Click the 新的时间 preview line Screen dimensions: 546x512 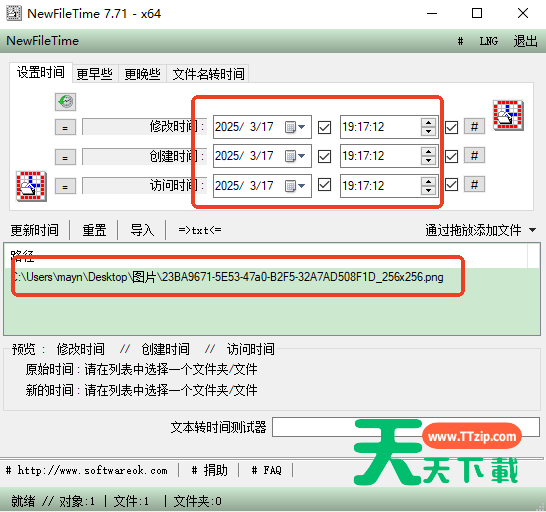point(141,390)
